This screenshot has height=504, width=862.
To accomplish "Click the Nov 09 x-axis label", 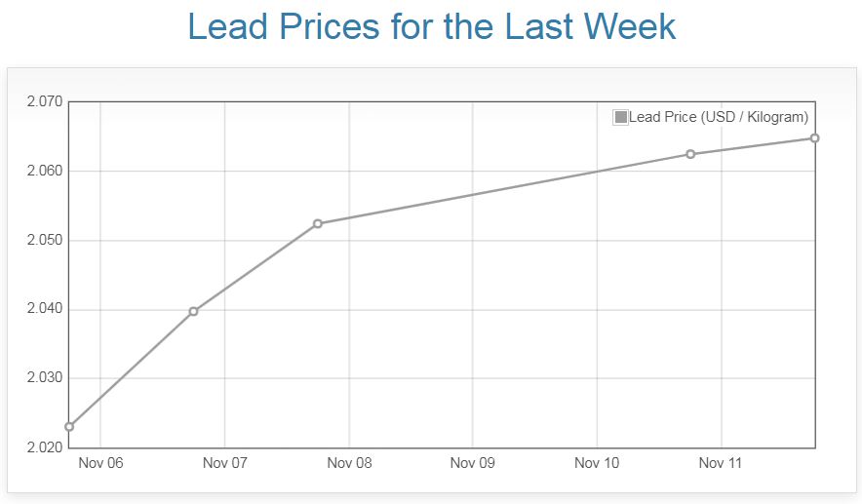I will click(472, 463).
